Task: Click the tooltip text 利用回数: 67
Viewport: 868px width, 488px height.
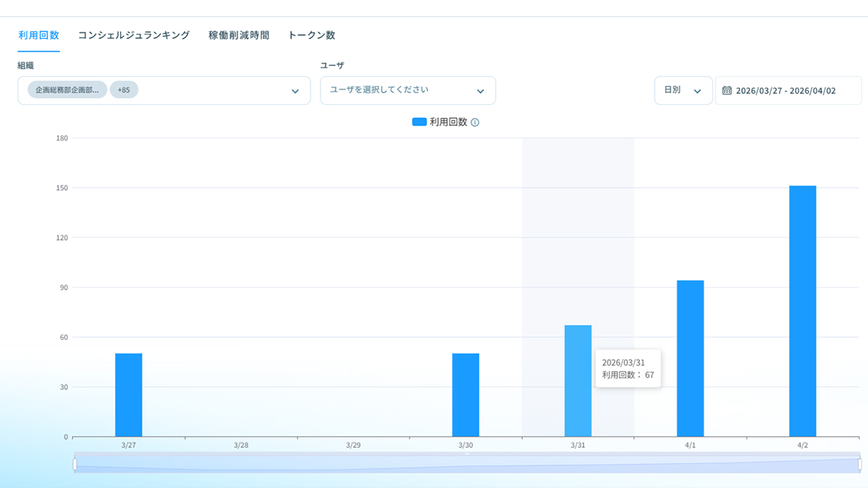Action: click(628, 375)
